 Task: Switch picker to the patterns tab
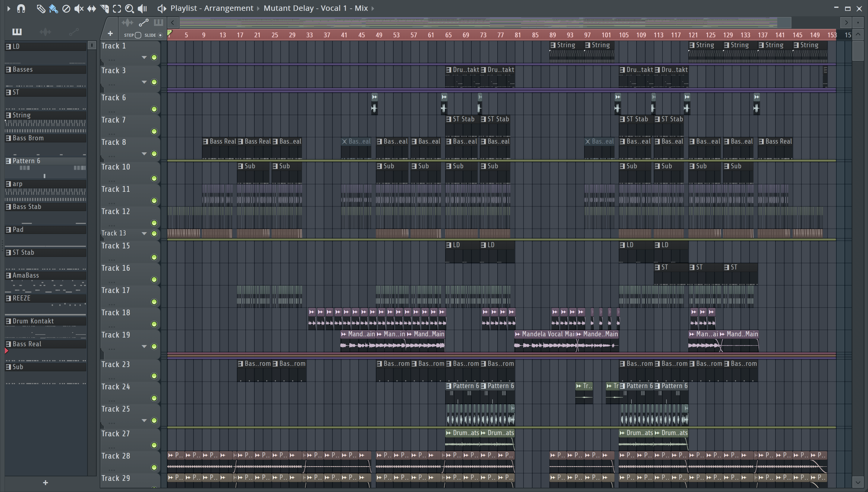[17, 32]
